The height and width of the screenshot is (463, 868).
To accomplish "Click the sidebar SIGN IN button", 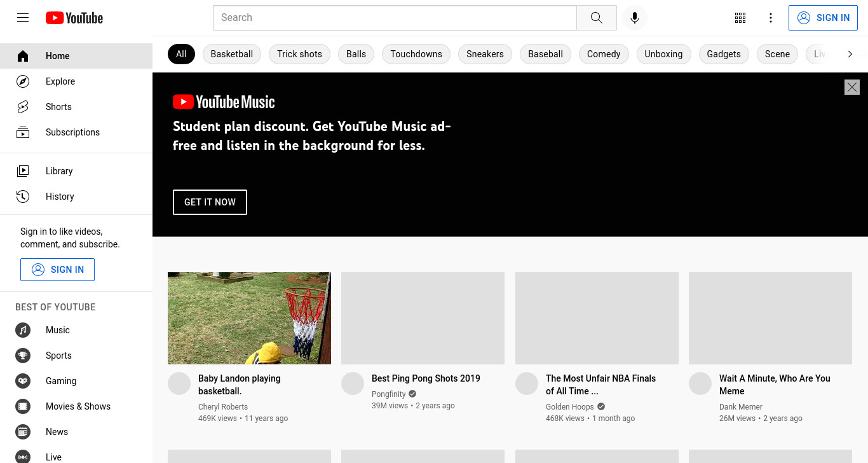I will [57, 270].
